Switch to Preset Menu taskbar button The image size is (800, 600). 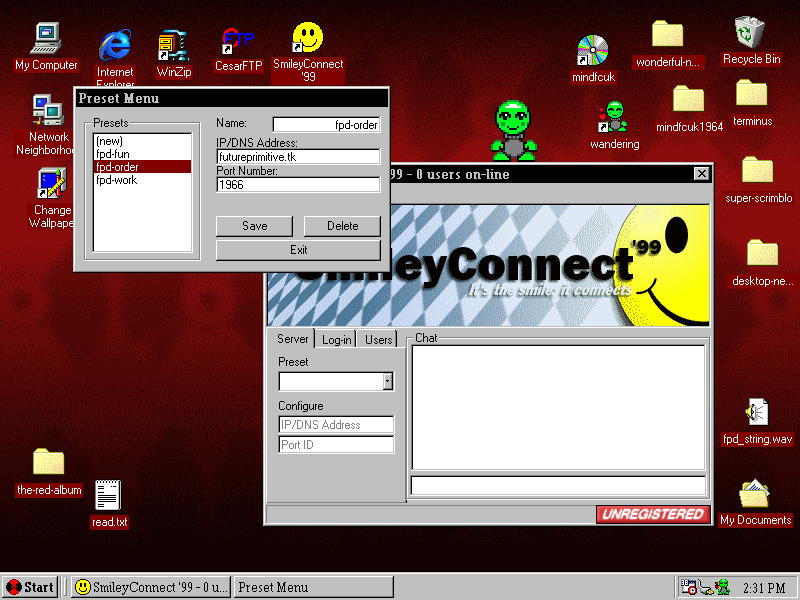[313, 587]
